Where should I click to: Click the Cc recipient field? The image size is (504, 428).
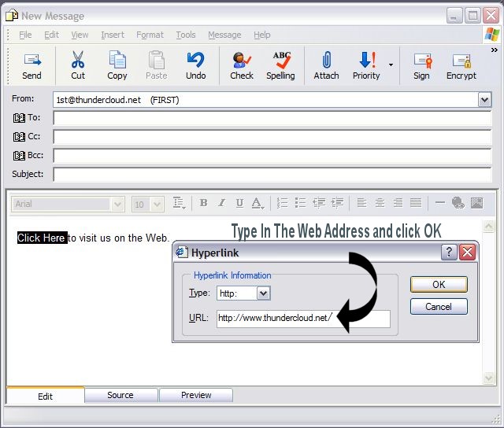(272, 137)
